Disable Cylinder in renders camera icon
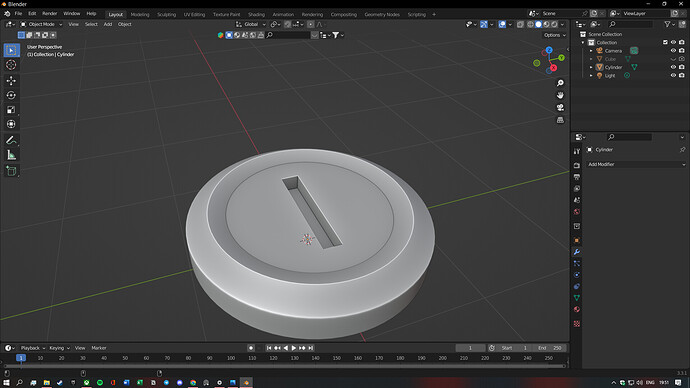 tap(682, 67)
